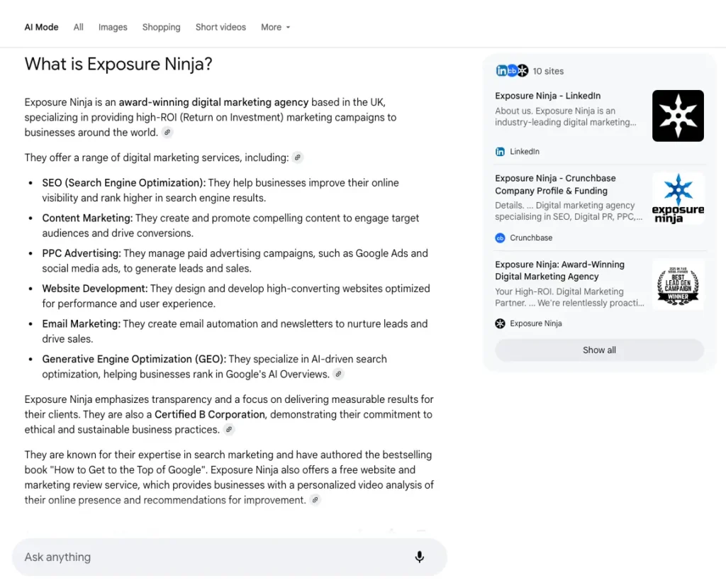This screenshot has height=588, width=726.
Task: Click the "SEO (Search Engine Optimization):" bullet text
Action: [x=123, y=183]
